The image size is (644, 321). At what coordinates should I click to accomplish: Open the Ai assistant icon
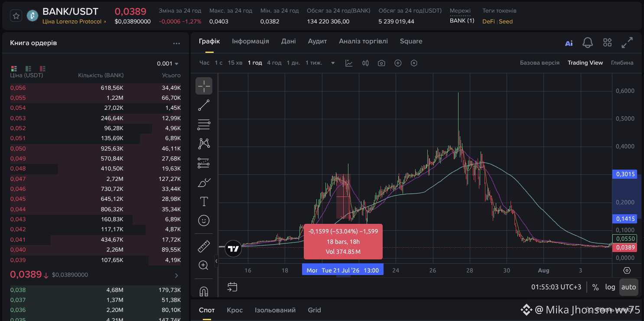pos(569,43)
